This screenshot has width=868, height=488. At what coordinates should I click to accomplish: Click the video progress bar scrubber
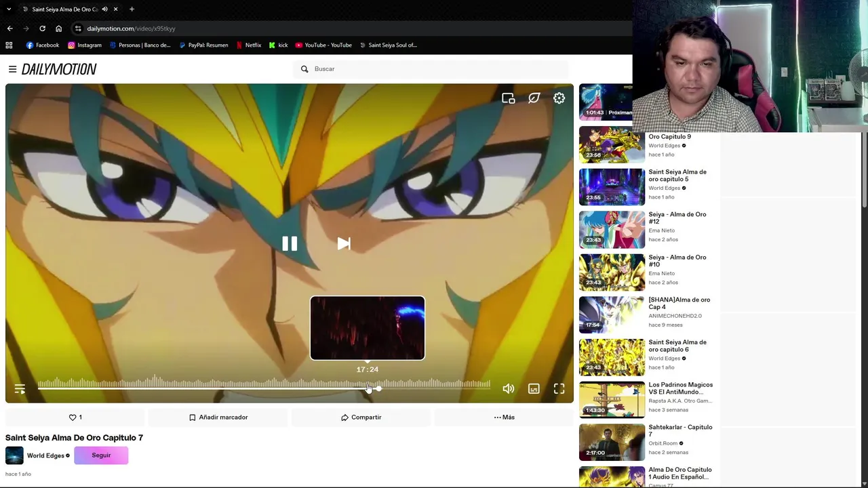coord(378,388)
